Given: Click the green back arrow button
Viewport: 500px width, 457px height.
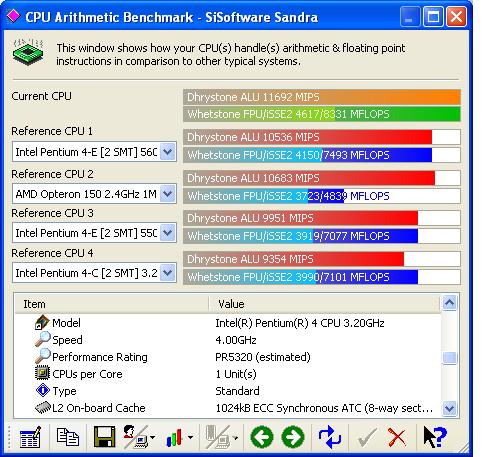Looking at the screenshot, I should coord(262,437).
